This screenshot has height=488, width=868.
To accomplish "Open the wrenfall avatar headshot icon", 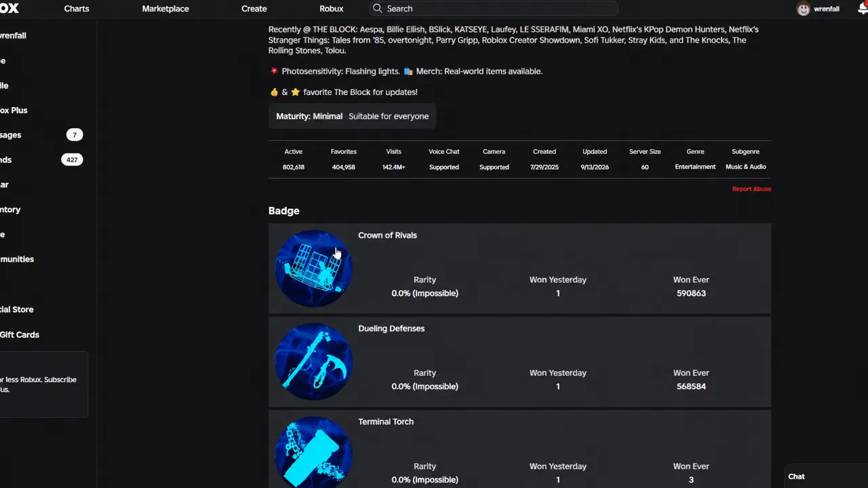I will (x=804, y=9).
